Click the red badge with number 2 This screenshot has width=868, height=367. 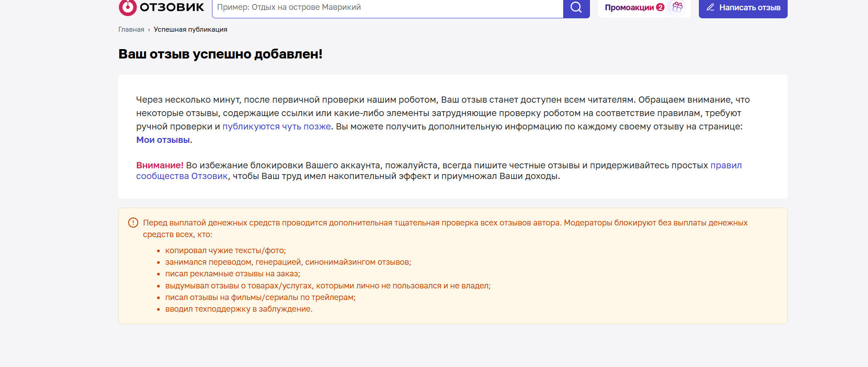click(x=660, y=7)
